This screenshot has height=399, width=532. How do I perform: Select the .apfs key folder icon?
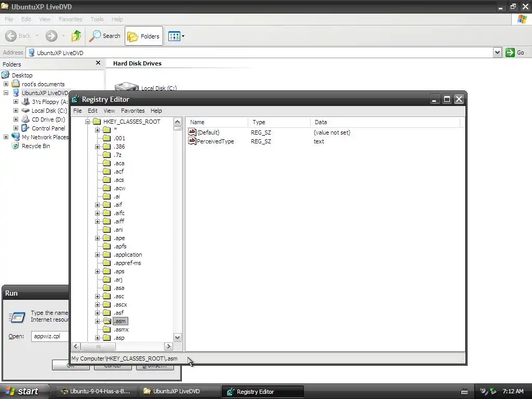coord(107,246)
